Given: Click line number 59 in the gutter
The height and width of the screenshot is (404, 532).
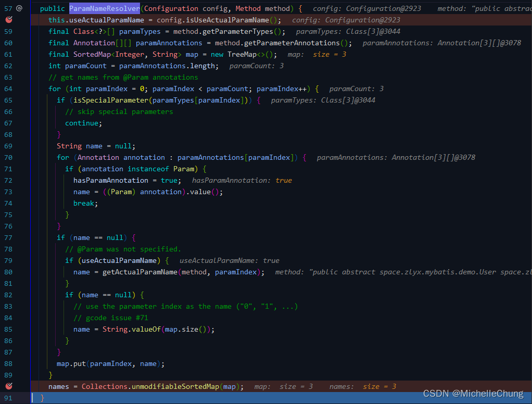Looking at the screenshot, I should coord(8,32).
